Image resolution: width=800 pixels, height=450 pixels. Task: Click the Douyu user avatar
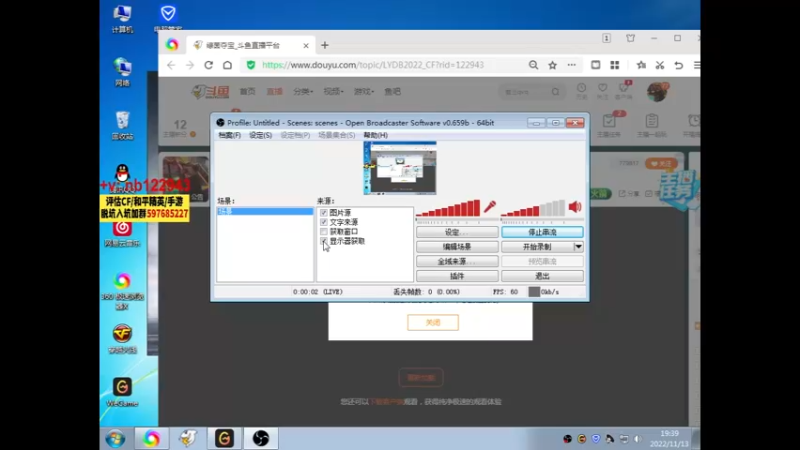(x=657, y=92)
